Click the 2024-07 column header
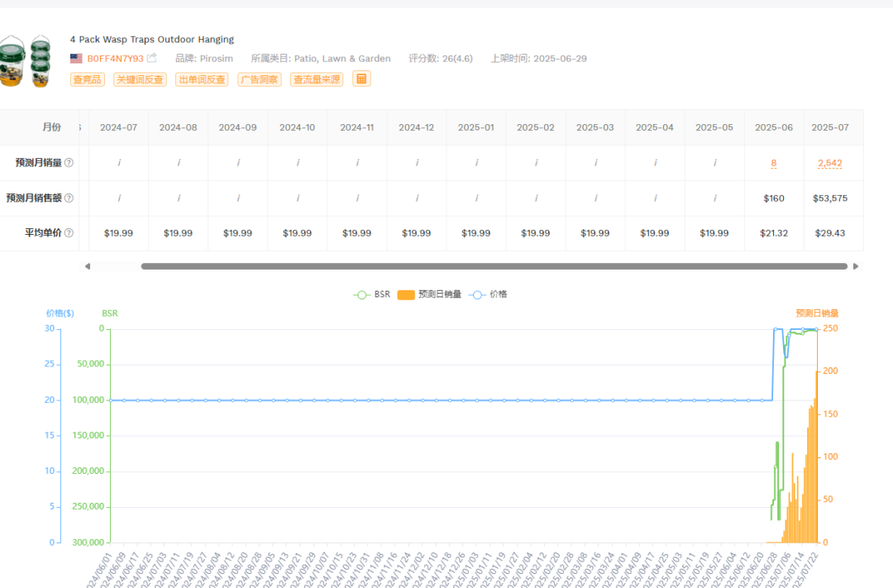The width and height of the screenshot is (893, 588). (118, 127)
